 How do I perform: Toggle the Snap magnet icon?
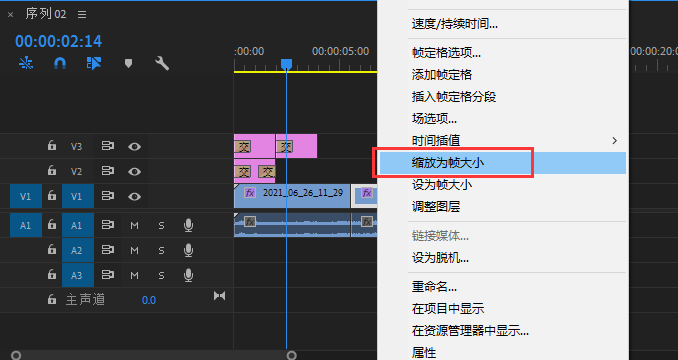(x=60, y=64)
